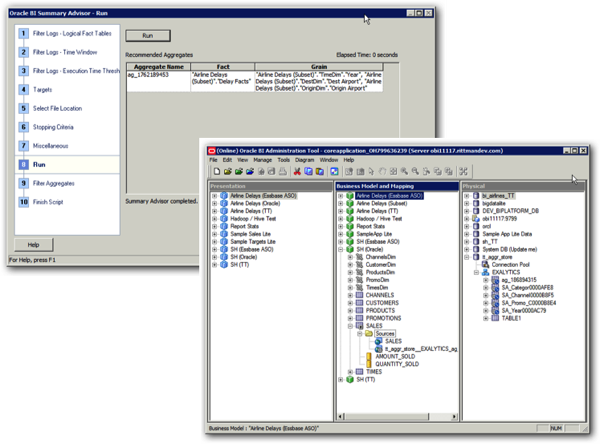Click the green Open folder toolbar icon

coord(239,171)
